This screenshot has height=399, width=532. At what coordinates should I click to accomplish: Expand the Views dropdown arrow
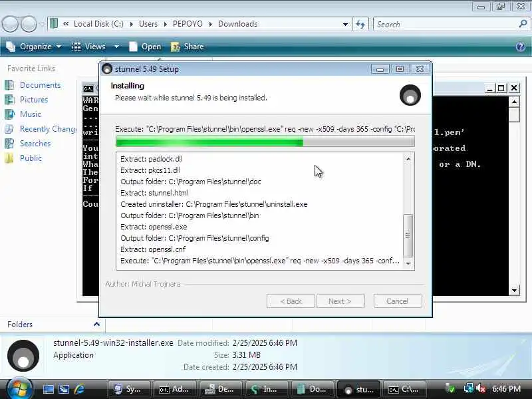[116, 47]
